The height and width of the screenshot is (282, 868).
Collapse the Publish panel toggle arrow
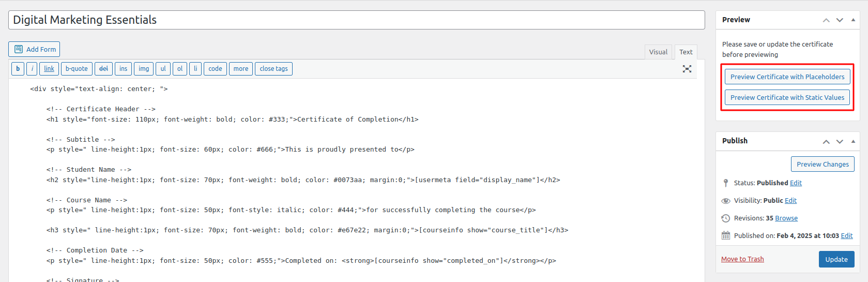(853, 141)
